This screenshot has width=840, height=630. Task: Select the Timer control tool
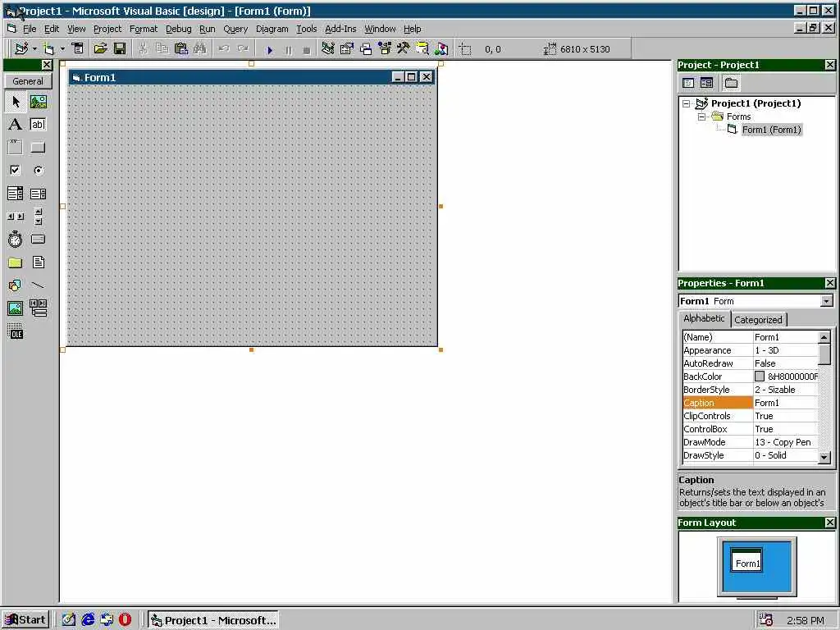(16, 239)
